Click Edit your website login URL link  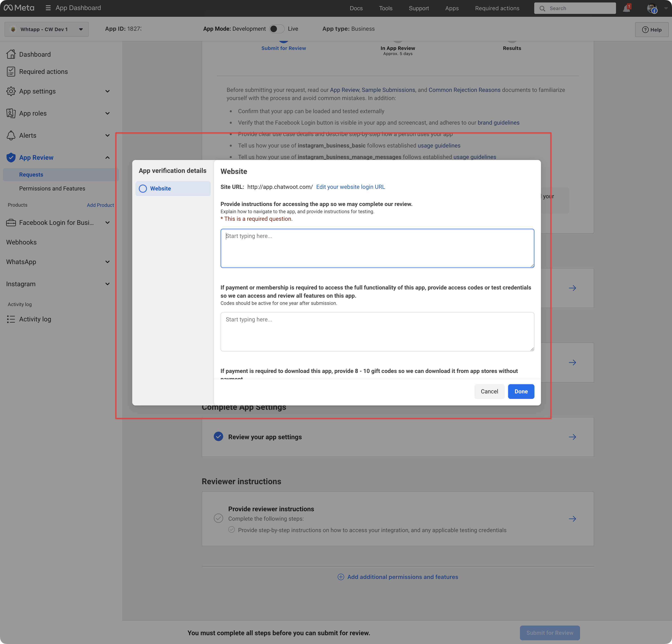[350, 187]
